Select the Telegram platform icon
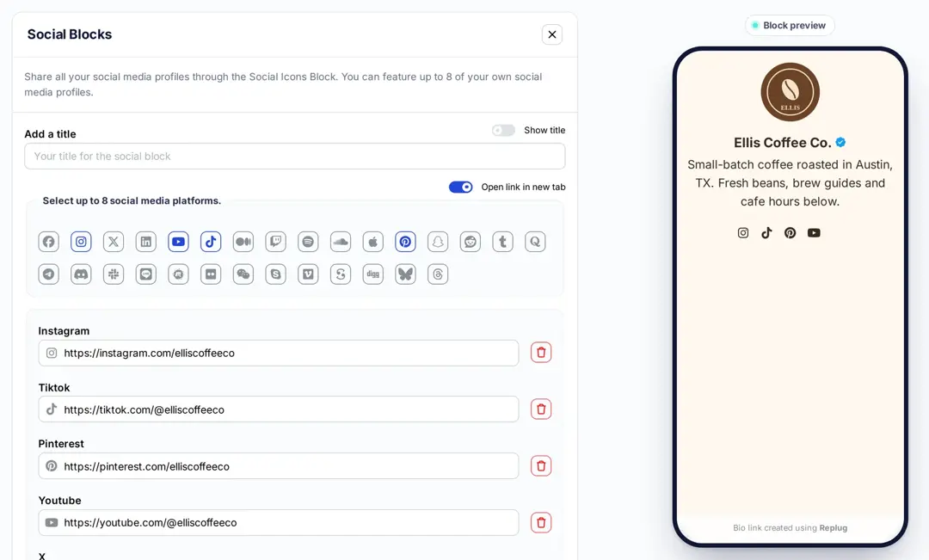Screen dimensions: 929x560 (x=48, y=274)
